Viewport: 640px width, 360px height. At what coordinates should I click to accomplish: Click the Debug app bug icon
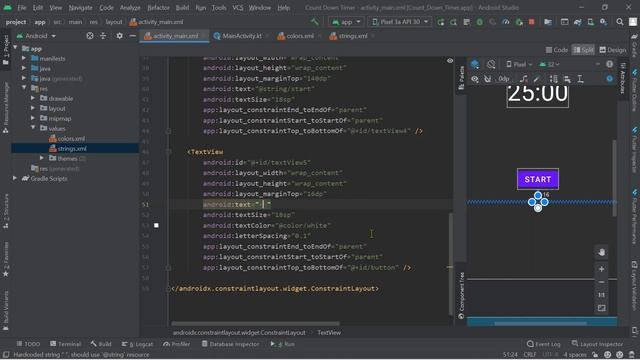pyautogui.click(x=480, y=22)
